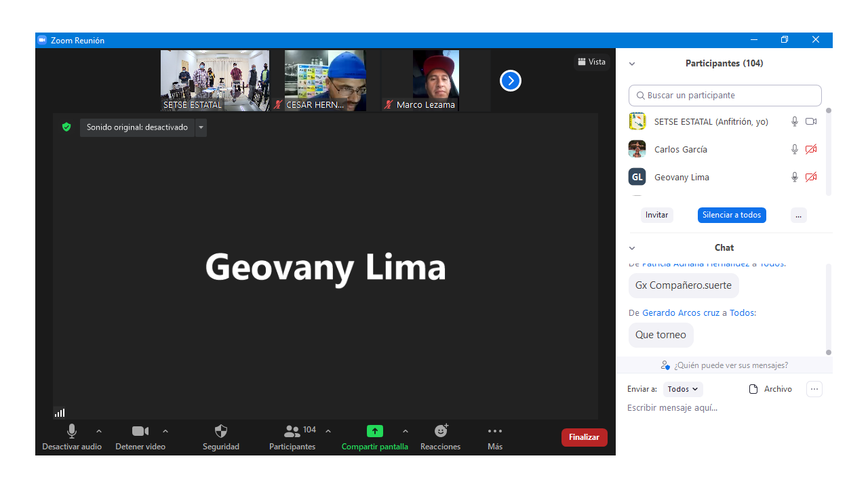Attach a file with Archivo button
Image resolution: width=868 pixels, height=488 pixels.
click(x=770, y=389)
